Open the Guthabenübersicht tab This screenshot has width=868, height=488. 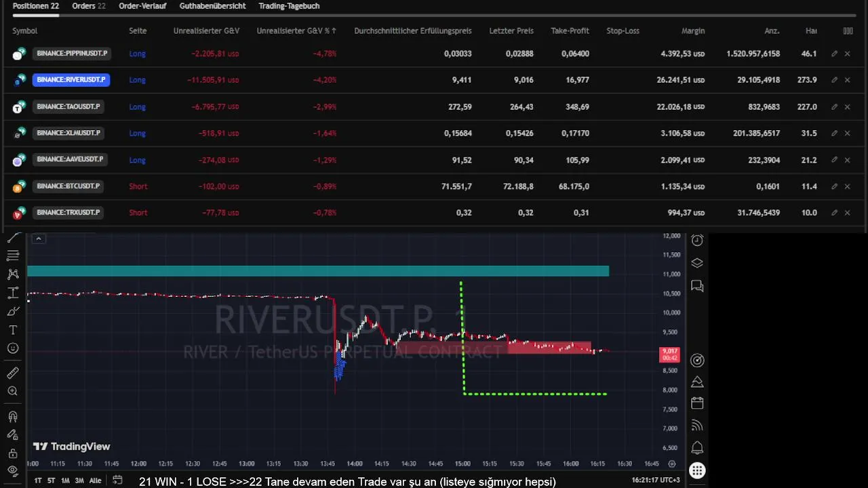(212, 6)
